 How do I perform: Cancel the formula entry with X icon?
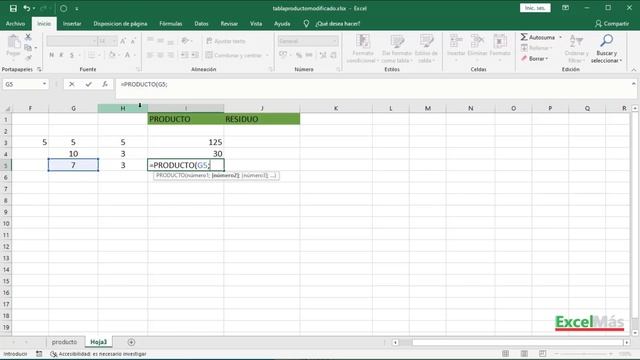click(71, 84)
